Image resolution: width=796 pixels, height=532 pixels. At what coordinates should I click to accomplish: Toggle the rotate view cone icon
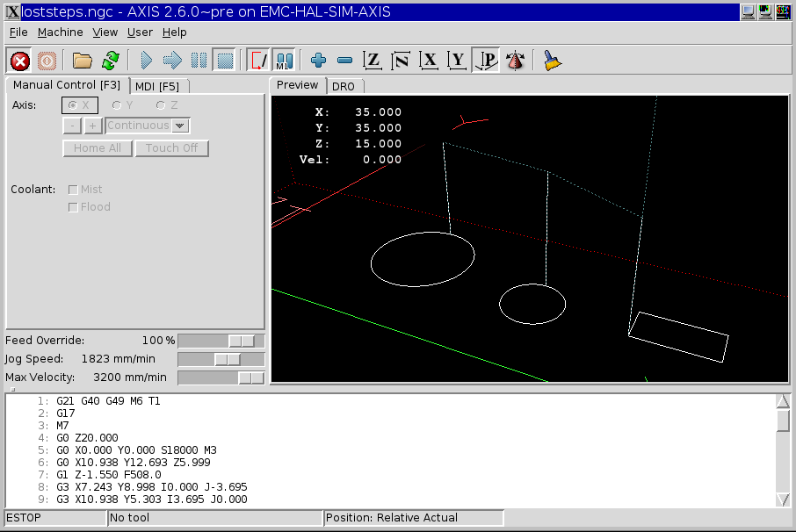[x=515, y=61]
